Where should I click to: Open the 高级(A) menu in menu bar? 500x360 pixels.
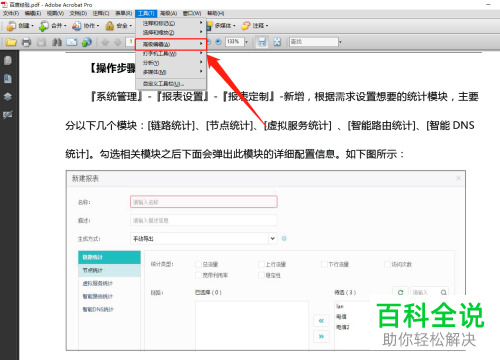[168, 13]
